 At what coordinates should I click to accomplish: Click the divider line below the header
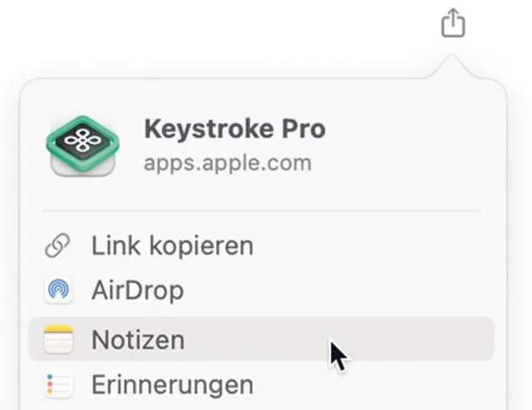[261, 211]
